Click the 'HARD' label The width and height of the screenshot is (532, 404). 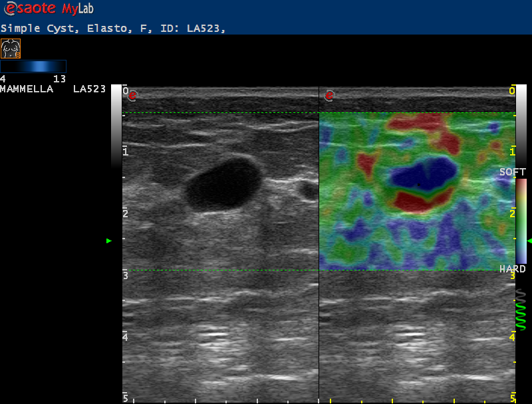point(513,268)
